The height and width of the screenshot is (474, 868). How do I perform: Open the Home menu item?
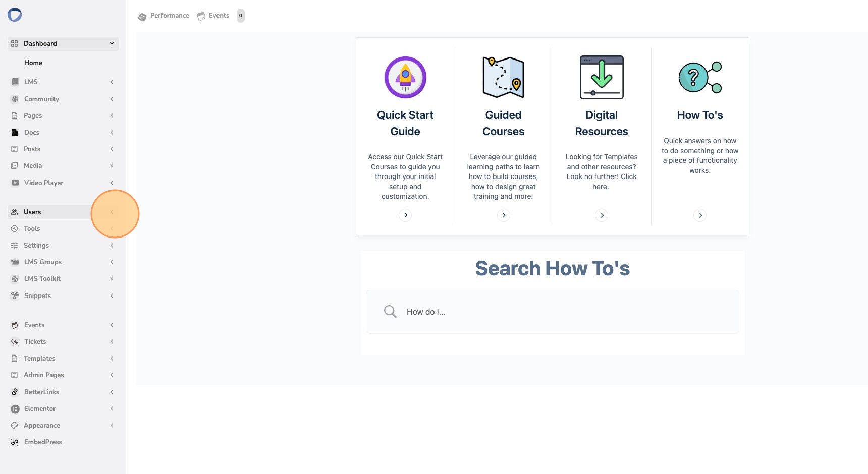pyautogui.click(x=33, y=63)
